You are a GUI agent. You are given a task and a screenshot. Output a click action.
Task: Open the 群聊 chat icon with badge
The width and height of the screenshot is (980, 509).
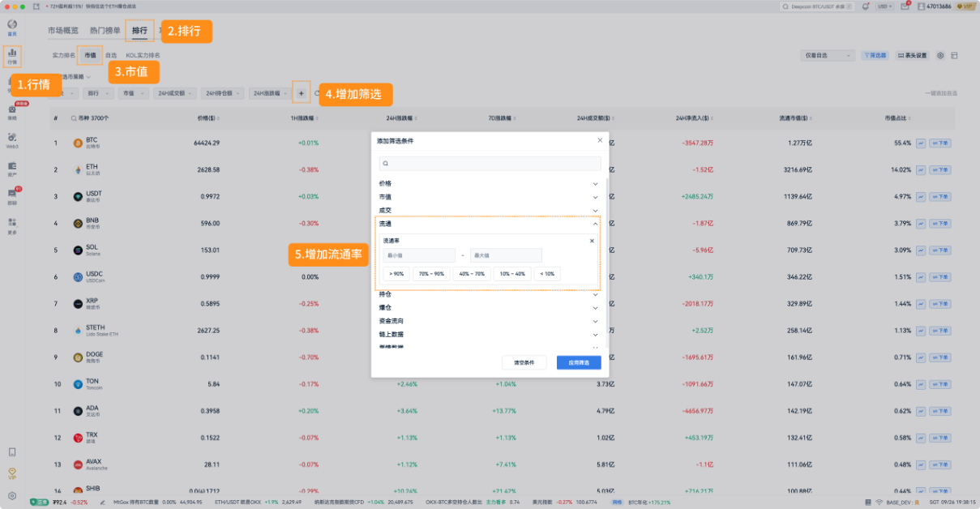coord(12,196)
